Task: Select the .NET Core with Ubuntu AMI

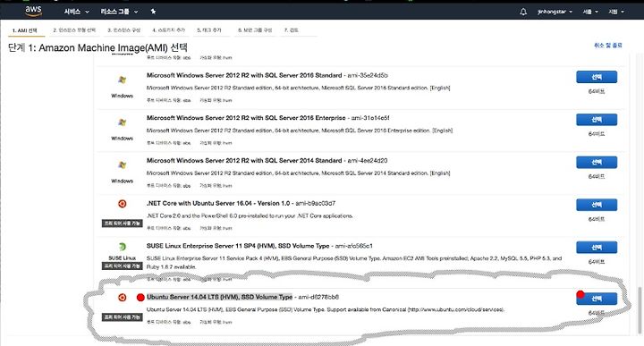Action: point(597,205)
